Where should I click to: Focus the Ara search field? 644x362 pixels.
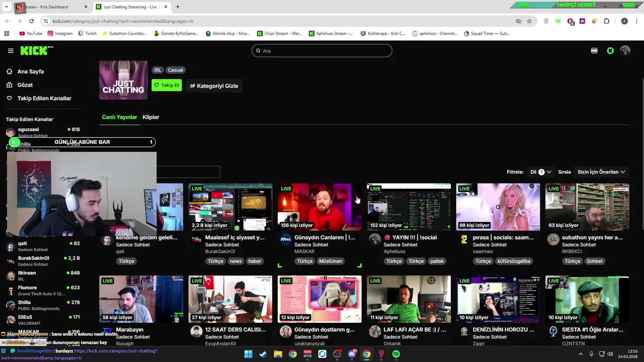pyautogui.click(x=321, y=51)
